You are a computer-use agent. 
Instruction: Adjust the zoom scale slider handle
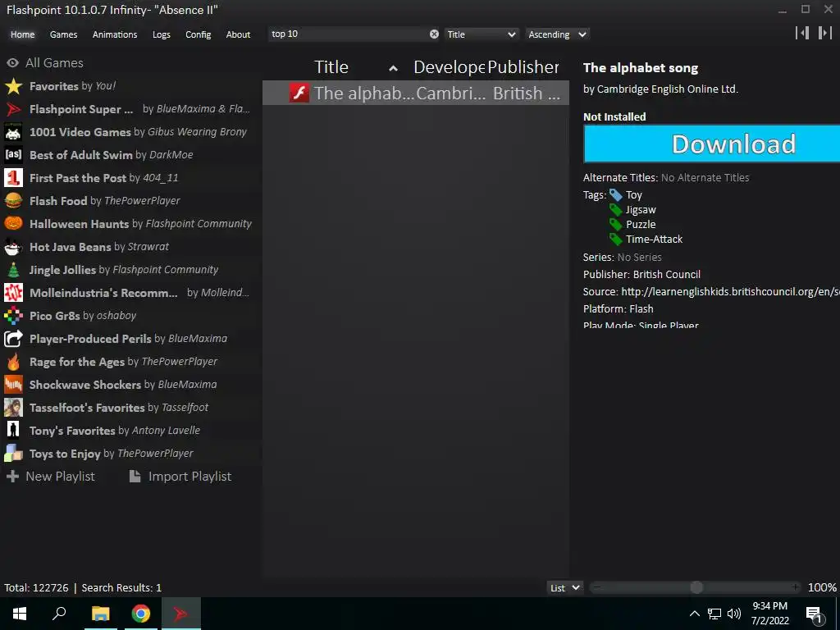[696, 587]
